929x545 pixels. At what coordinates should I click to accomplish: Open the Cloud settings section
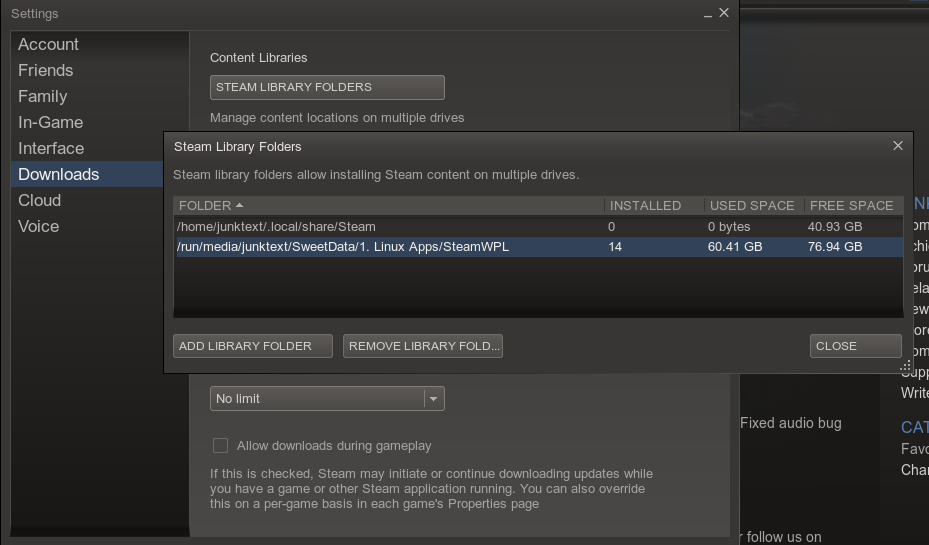coord(39,200)
